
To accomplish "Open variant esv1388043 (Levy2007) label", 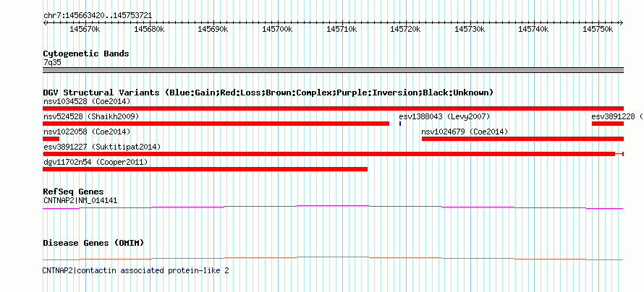I will coord(444,117).
